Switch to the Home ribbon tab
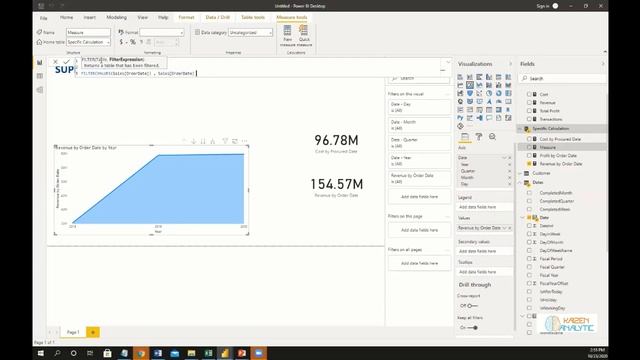640x360 pixels. click(67, 18)
